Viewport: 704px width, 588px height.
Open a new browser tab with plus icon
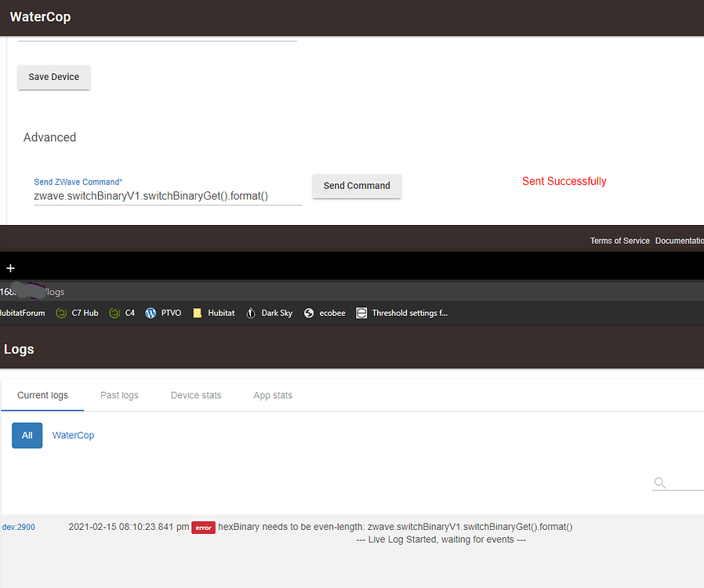click(10, 268)
